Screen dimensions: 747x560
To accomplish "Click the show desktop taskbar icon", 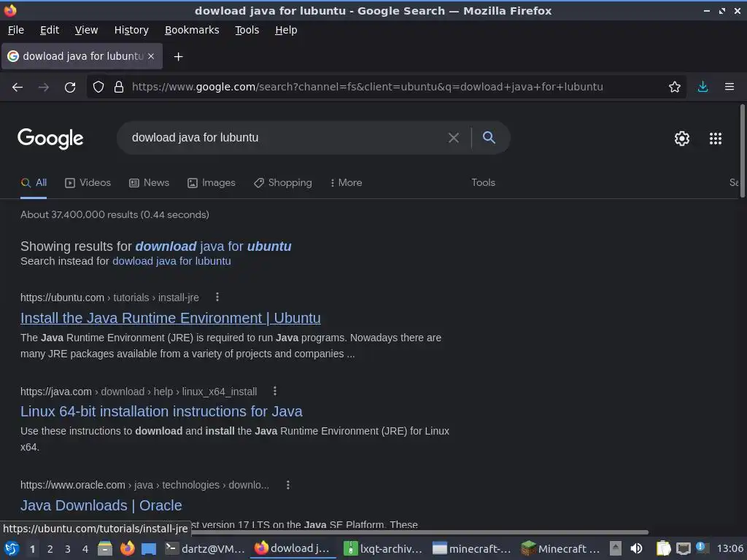I will (x=149, y=549).
